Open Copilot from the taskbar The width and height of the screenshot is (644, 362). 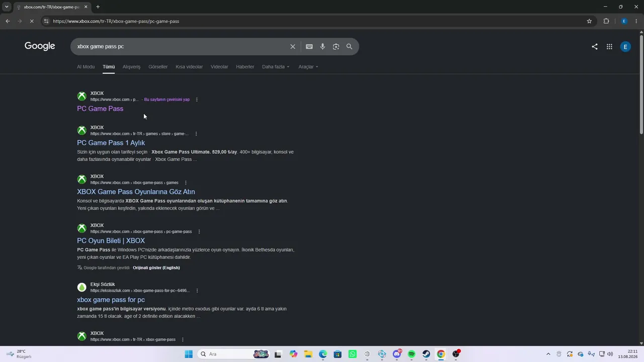click(293, 354)
